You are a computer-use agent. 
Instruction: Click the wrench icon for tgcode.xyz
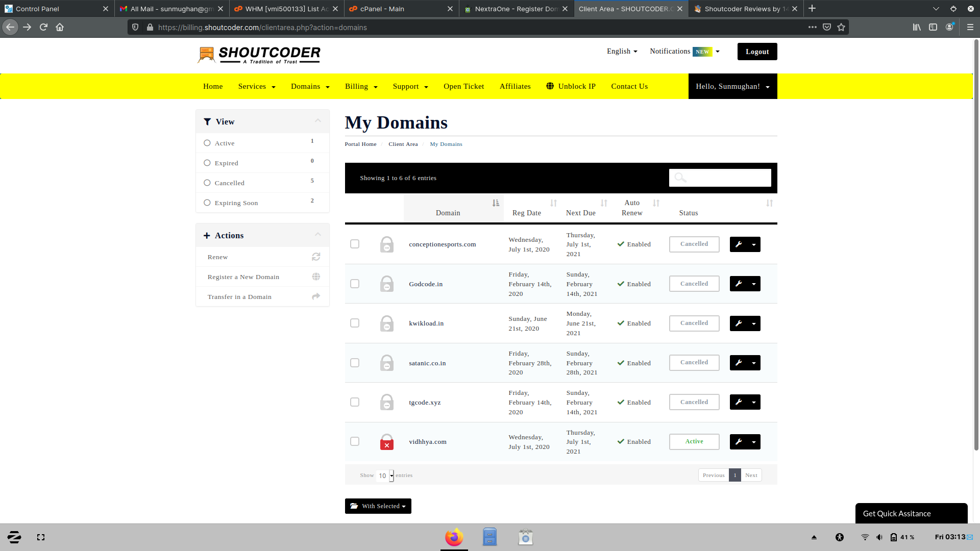[739, 402]
